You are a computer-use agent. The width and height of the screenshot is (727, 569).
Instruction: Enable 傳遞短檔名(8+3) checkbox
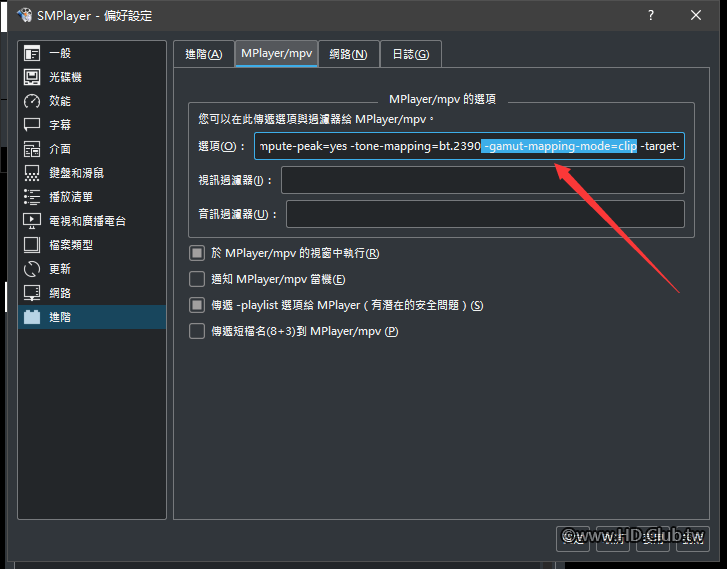[197, 331]
